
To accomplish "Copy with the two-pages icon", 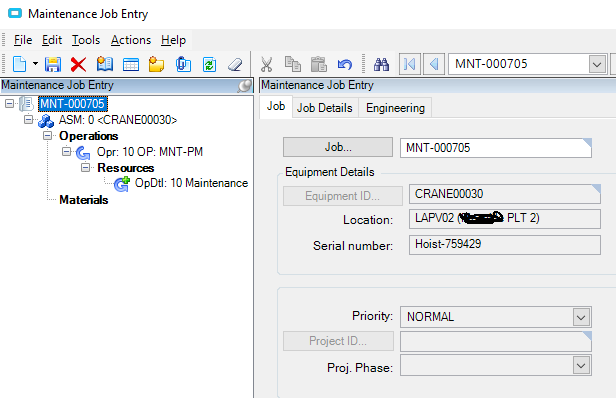I will [x=293, y=64].
